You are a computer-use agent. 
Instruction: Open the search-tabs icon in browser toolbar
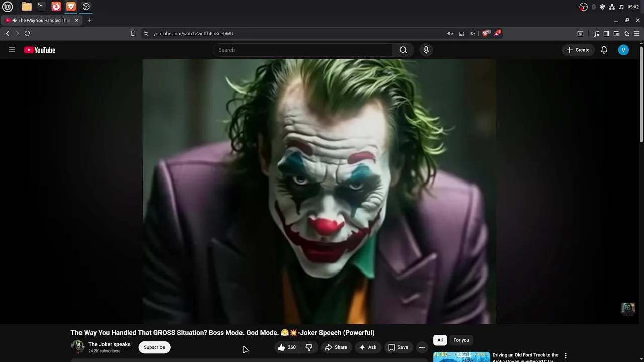click(x=580, y=34)
